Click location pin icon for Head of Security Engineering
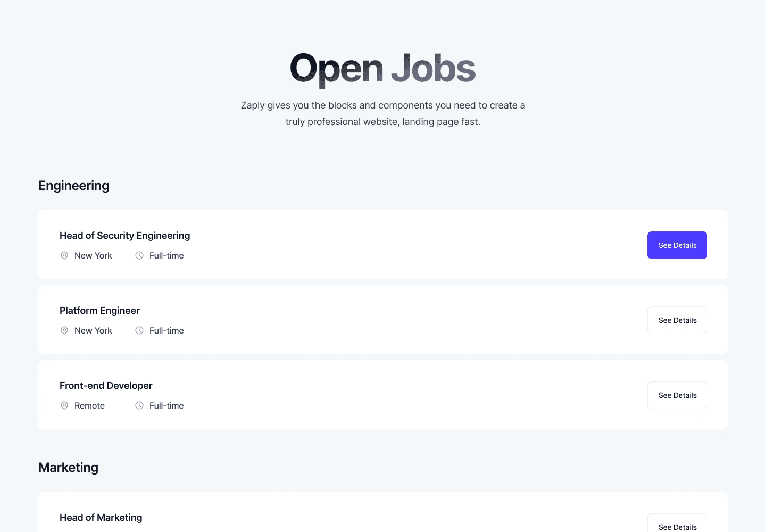The height and width of the screenshot is (532, 766). tap(64, 255)
